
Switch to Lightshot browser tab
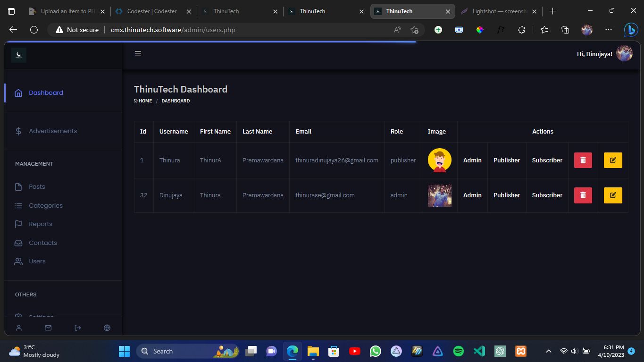[x=498, y=11]
